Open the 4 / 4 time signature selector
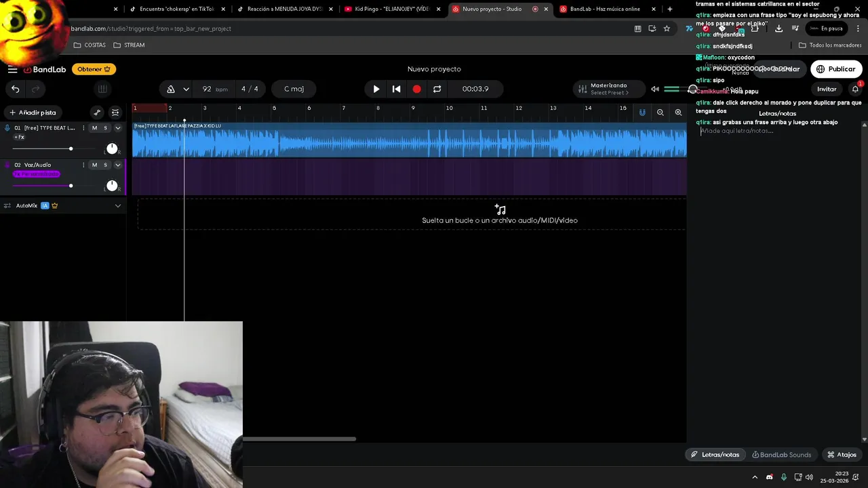Viewport: 868px width, 488px height. (x=250, y=89)
